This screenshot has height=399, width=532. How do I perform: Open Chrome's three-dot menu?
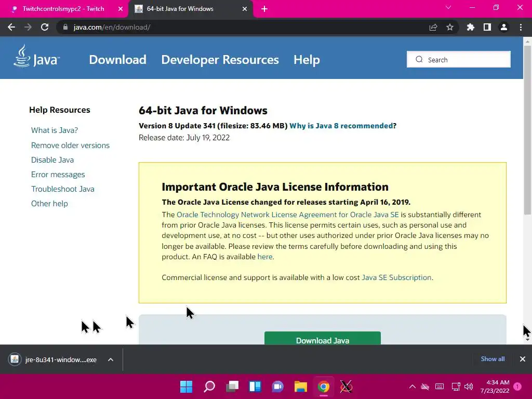pyautogui.click(x=521, y=27)
